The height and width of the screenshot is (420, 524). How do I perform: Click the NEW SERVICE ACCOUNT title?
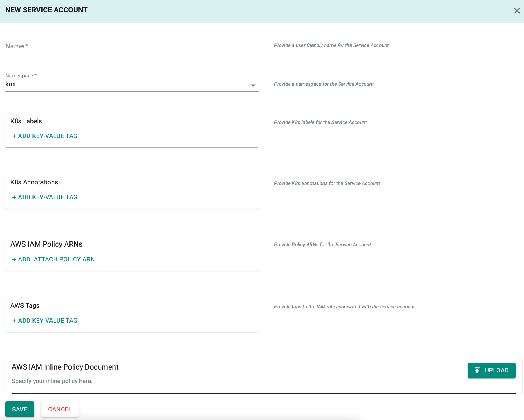pyautogui.click(x=46, y=10)
